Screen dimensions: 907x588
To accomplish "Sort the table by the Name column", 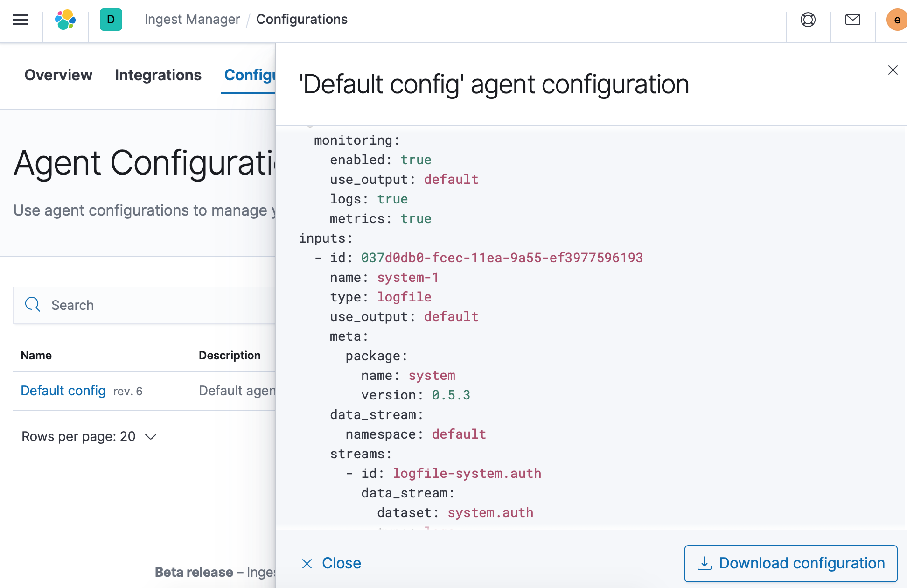I will point(36,355).
